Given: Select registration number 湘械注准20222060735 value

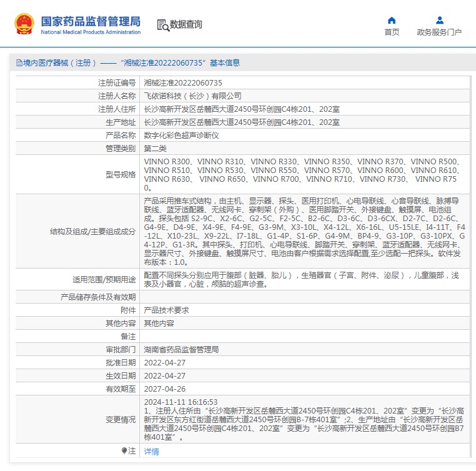Looking at the screenshot, I should 183,83.
